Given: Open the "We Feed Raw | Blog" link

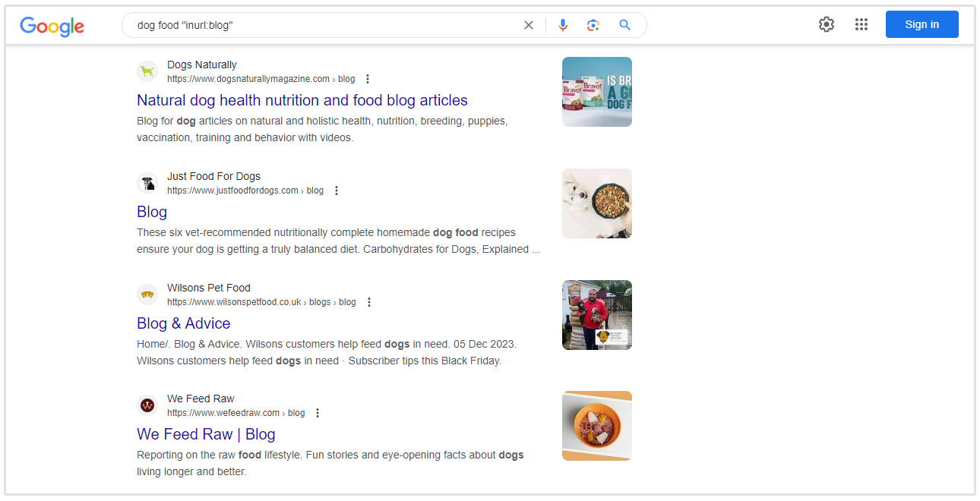Looking at the screenshot, I should click(x=206, y=434).
